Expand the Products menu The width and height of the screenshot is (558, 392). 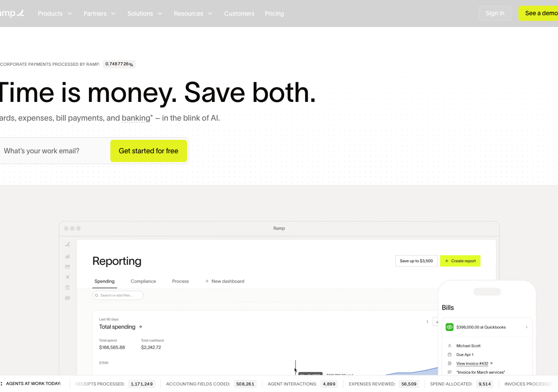click(x=55, y=14)
